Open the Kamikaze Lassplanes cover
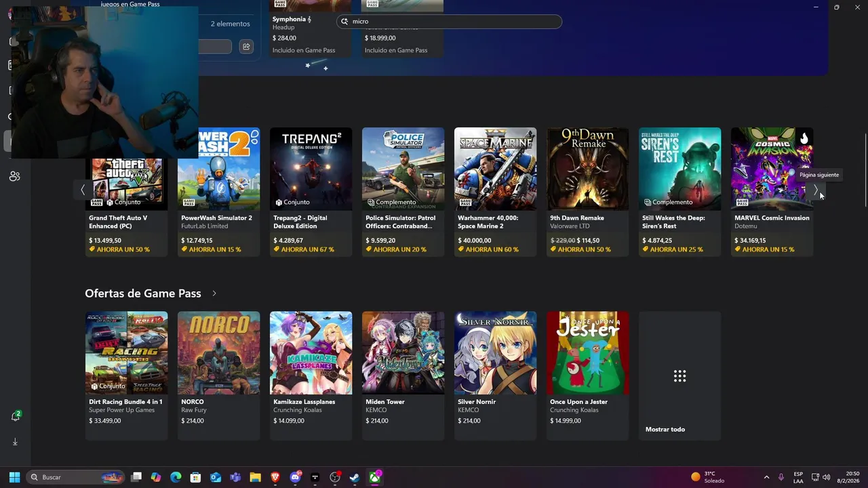The image size is (868, 488). [x=311, y=352]
